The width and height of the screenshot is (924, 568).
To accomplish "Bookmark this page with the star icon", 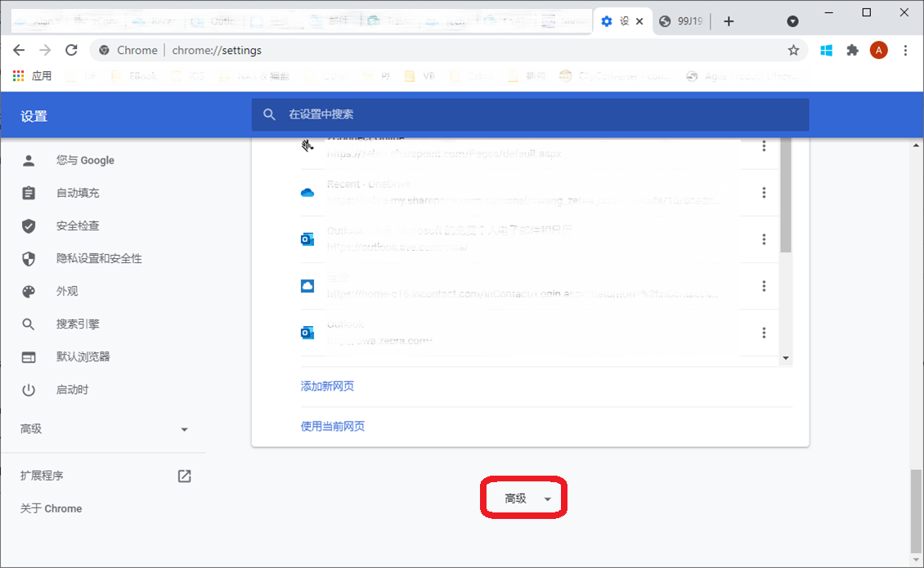I will [793, 50].
